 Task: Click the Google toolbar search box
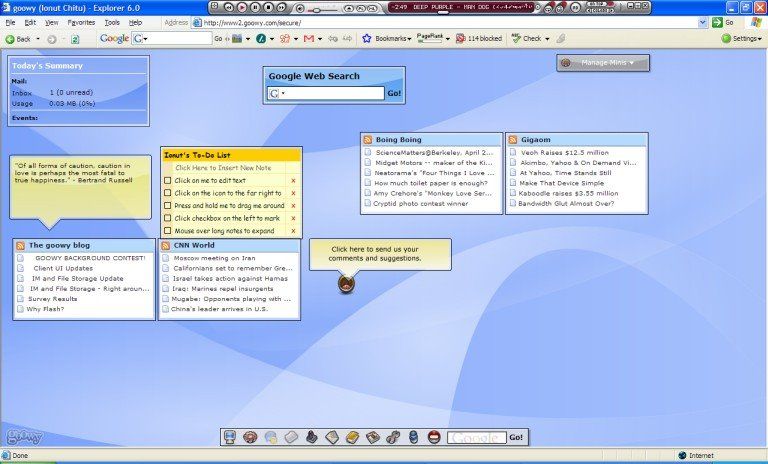(x=172, y=38)
